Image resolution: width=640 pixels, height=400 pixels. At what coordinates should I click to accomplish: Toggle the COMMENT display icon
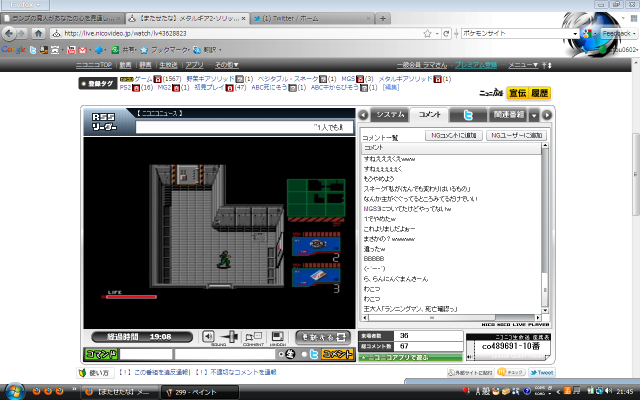pyautogui.click(x=253, y=337)
